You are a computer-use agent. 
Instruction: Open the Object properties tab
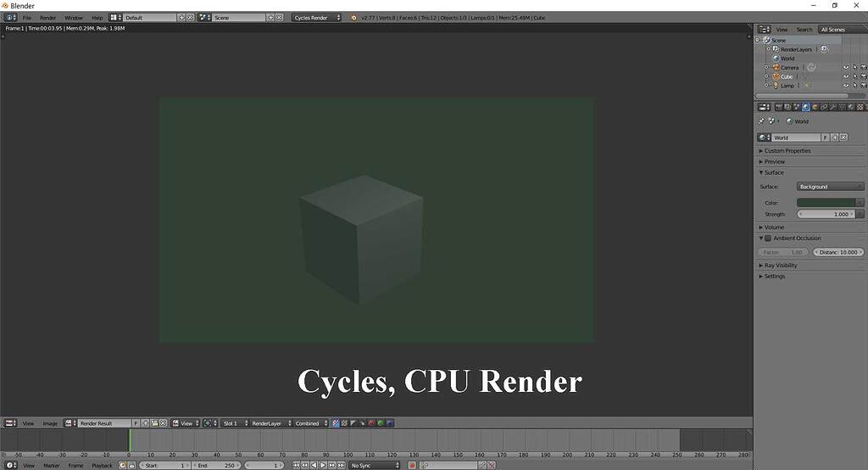pos(815,107)
